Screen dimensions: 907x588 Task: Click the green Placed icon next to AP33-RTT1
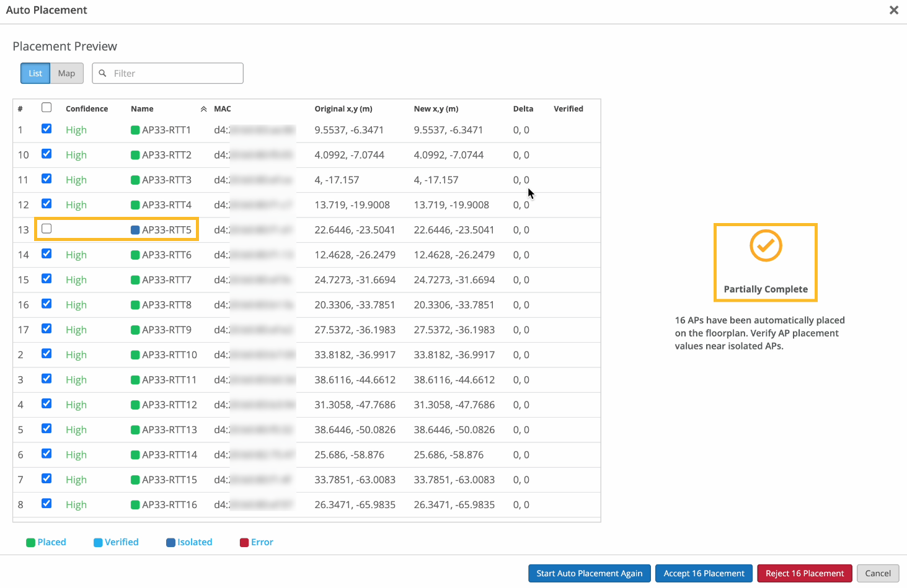(x=135, y=130)
